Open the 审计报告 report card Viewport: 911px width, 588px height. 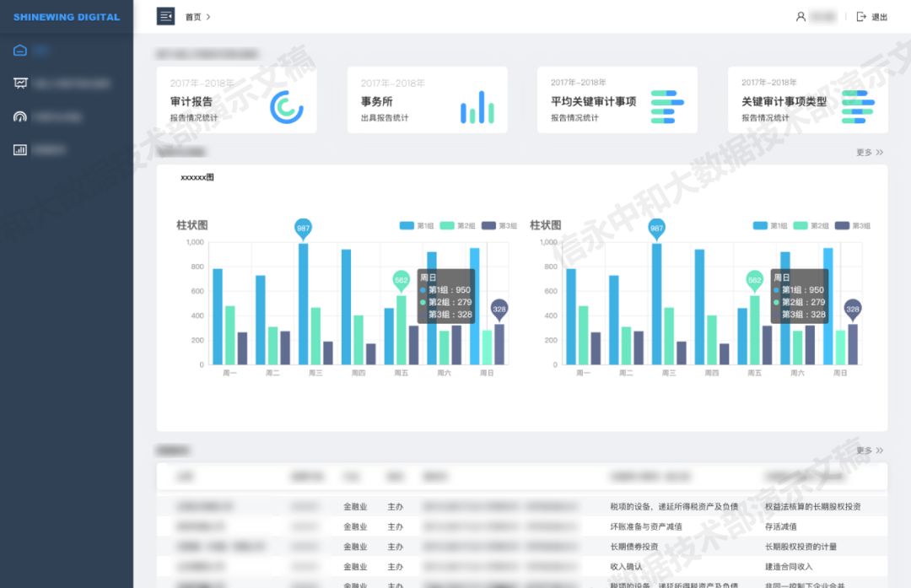(236, 100)
